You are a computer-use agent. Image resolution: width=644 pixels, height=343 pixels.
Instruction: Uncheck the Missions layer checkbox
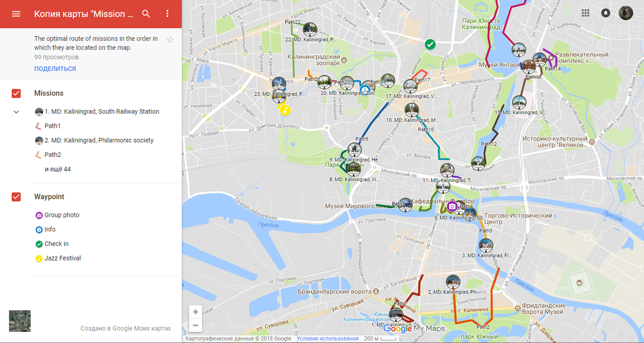(x=16, y=94)
